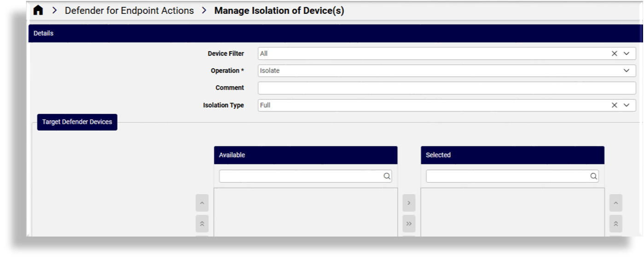Go to the Home icon in breadcrumb

38,11
